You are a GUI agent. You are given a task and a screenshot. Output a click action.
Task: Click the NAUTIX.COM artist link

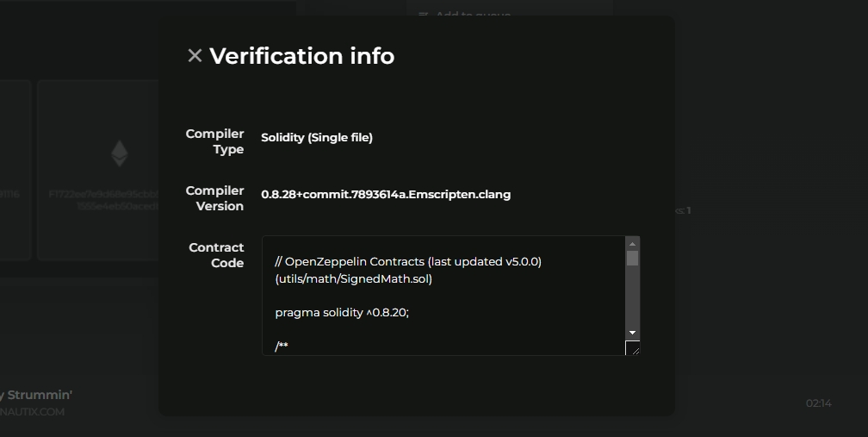[33, 412]
